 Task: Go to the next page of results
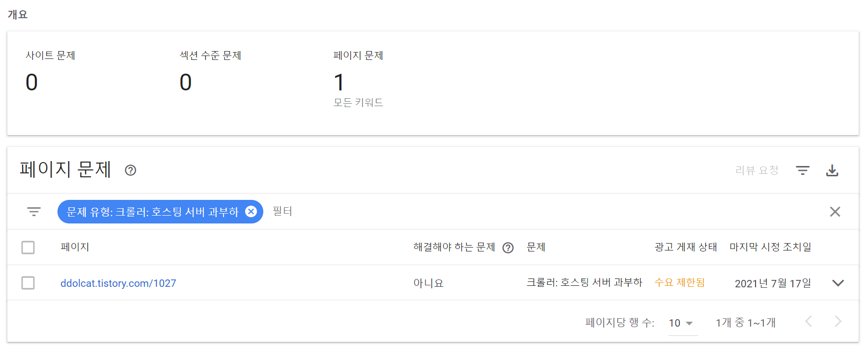pos(838,322)
